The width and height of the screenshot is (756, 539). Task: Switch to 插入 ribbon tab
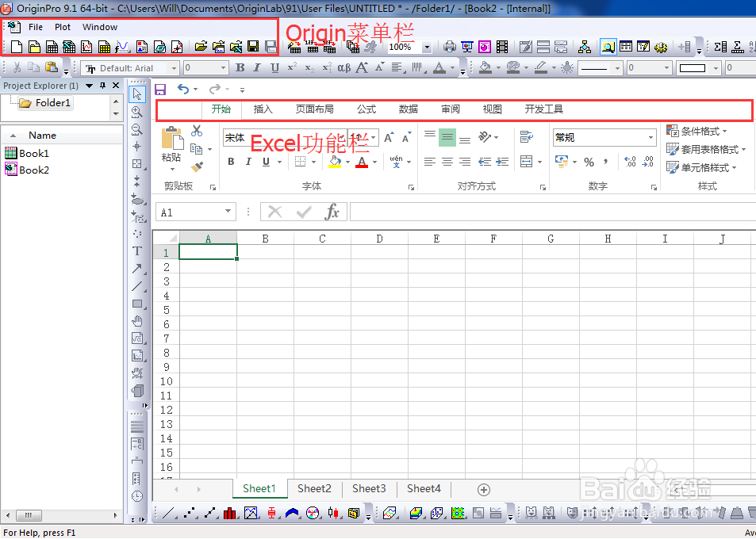pyautogui.click(x=263, y=109)
